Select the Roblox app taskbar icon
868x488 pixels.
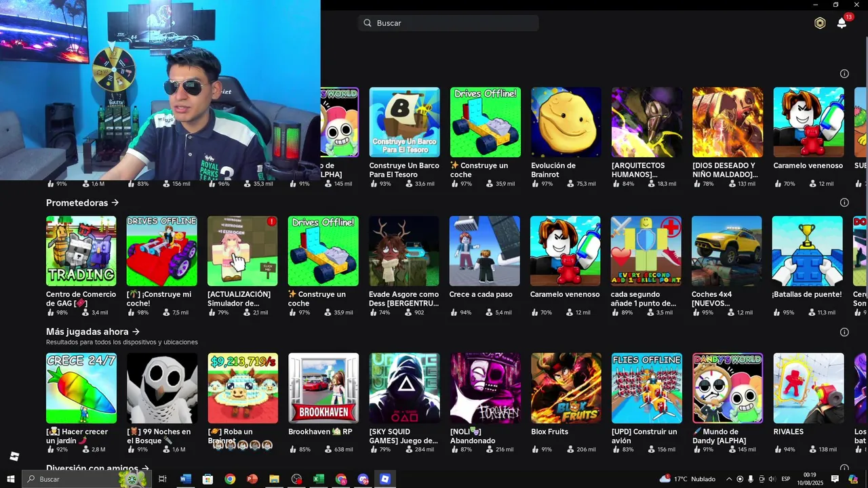[x=385, y=479]
